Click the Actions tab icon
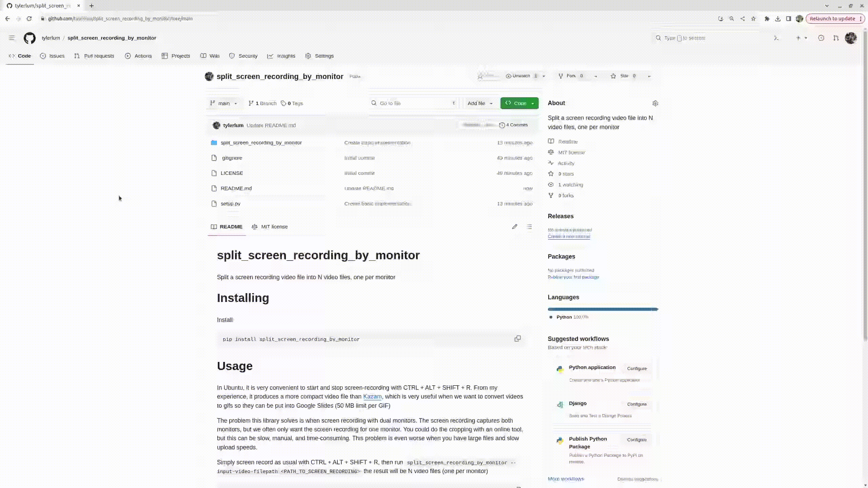Viewport: 868px width, 488px height. (127, 56)
